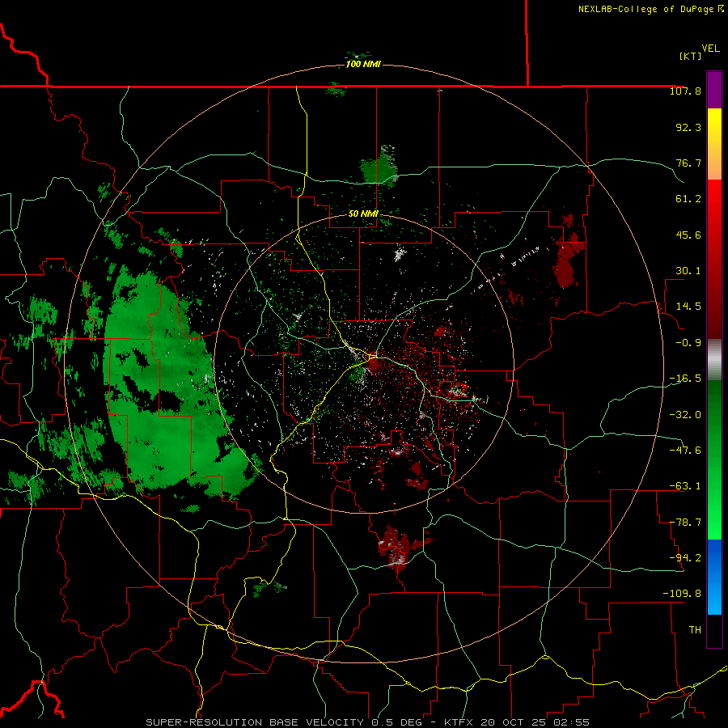Screen dimensions: 728x728
Task: Select the 92.3 legend value
Action: 688,127
